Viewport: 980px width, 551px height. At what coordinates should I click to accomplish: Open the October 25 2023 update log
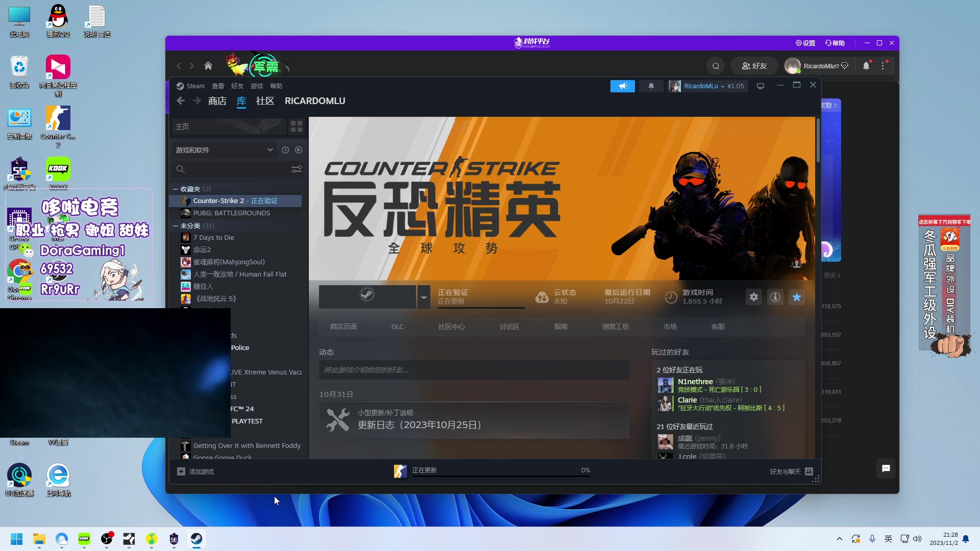[474, 420]
